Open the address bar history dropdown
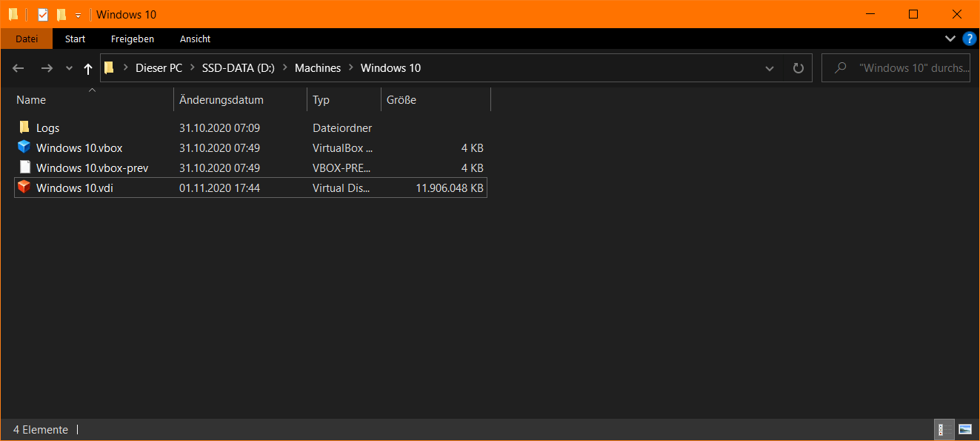Viewport: 980px width, 441px height. (x=770, y=68)
